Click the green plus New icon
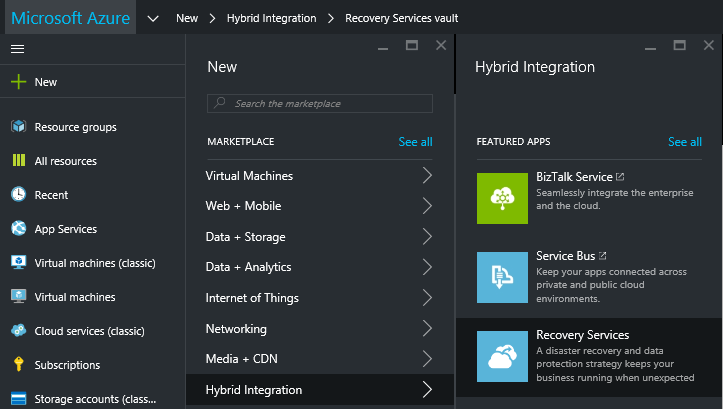Image resolution: width=723 pixels, height=409 pixels. 18,82
